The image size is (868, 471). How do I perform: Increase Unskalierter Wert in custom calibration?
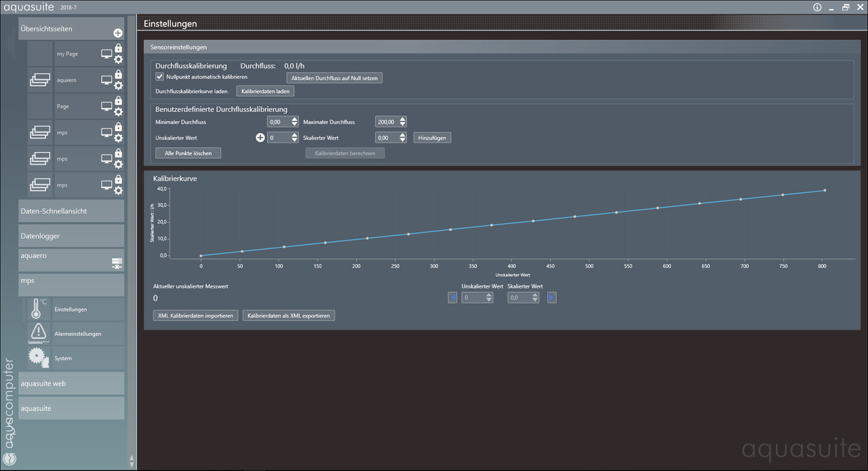(294, 135)
